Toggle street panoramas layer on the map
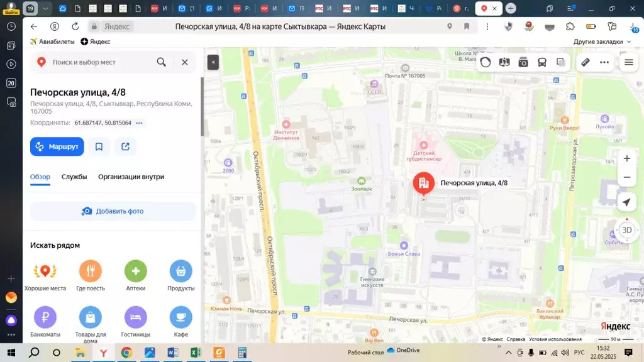Image resolution: width=644 pixels, height=362 pixels. coord(504,62)
